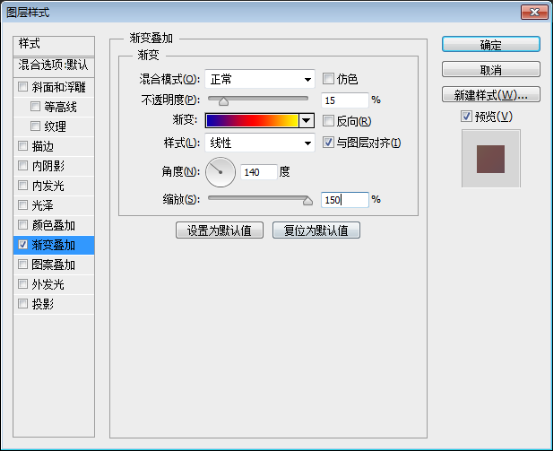The height and width of the screenshot is (452, 554).
Task: Uncheck 与图层对齐 checkbox
Action: click(x=328, y=142)
